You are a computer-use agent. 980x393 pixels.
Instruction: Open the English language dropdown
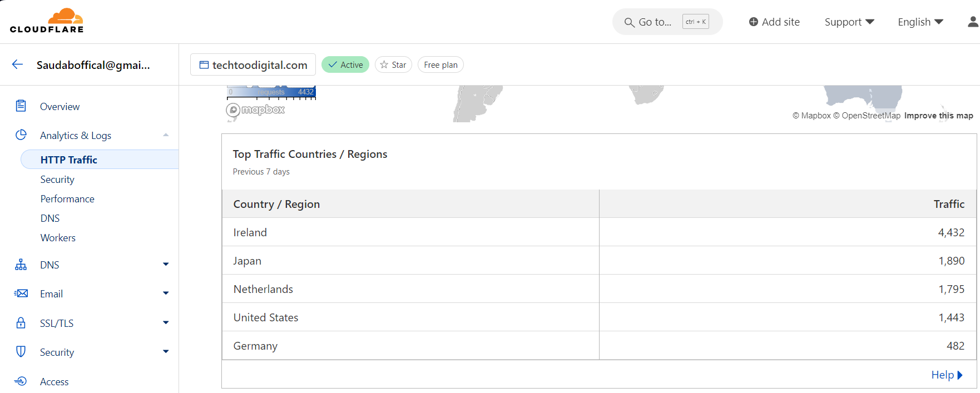pos(920,22)
